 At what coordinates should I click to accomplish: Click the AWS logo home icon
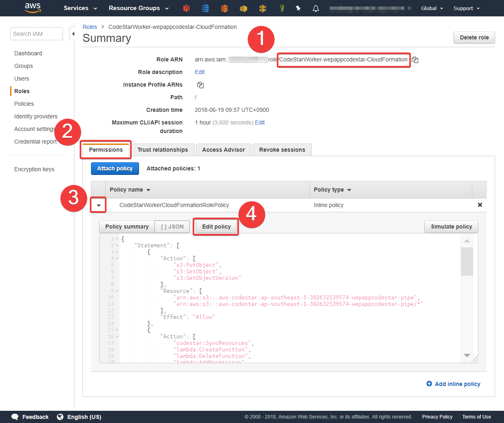[33, 8]
